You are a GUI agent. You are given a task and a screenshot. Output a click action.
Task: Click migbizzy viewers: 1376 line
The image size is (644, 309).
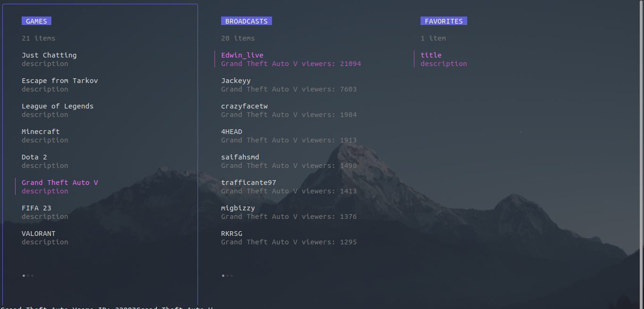click(x=289, y=217)
